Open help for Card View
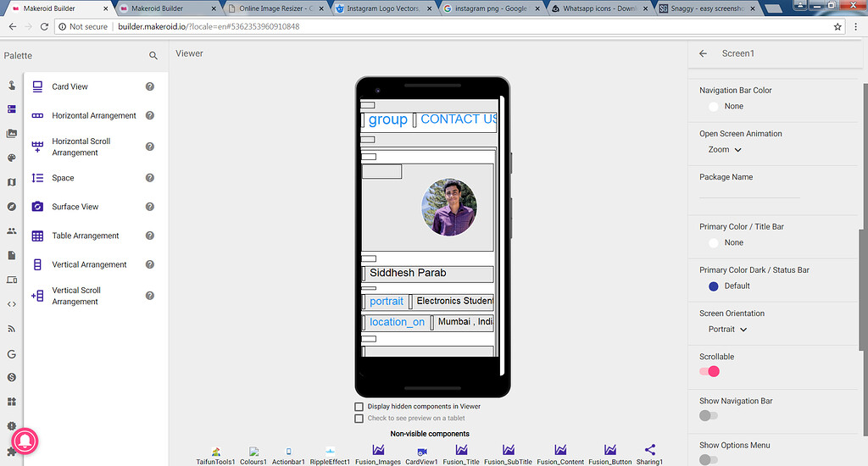Image resolution: width=868 pixels, height=466 pixels. pos(149,86)
